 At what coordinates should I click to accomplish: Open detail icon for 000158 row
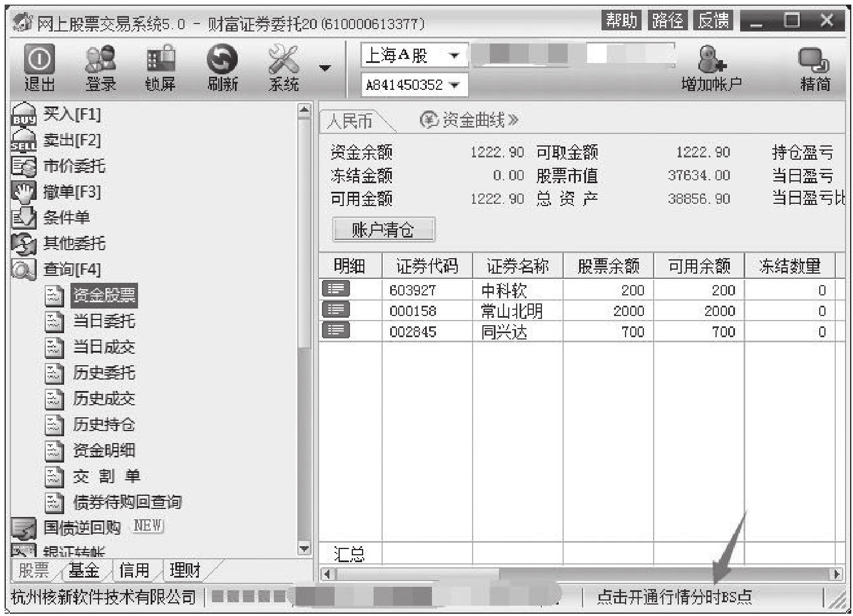pyautogui.click(x=336, y=310)
